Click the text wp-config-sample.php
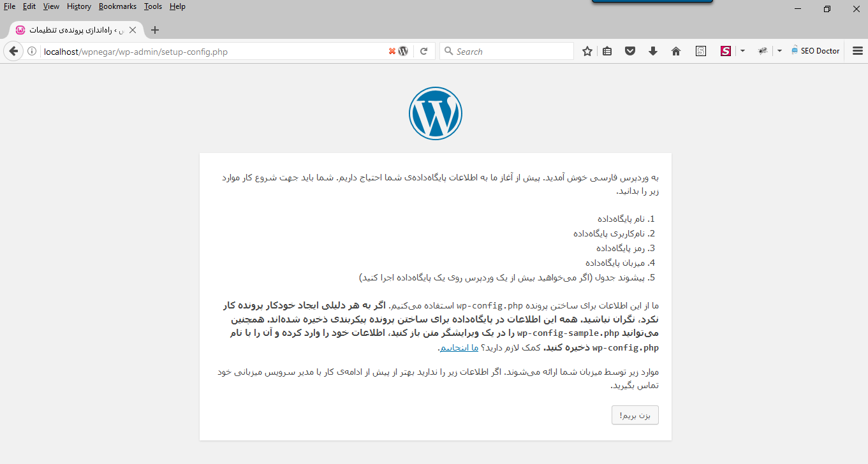This screenshot has height=464, width=868. [568, 333]
